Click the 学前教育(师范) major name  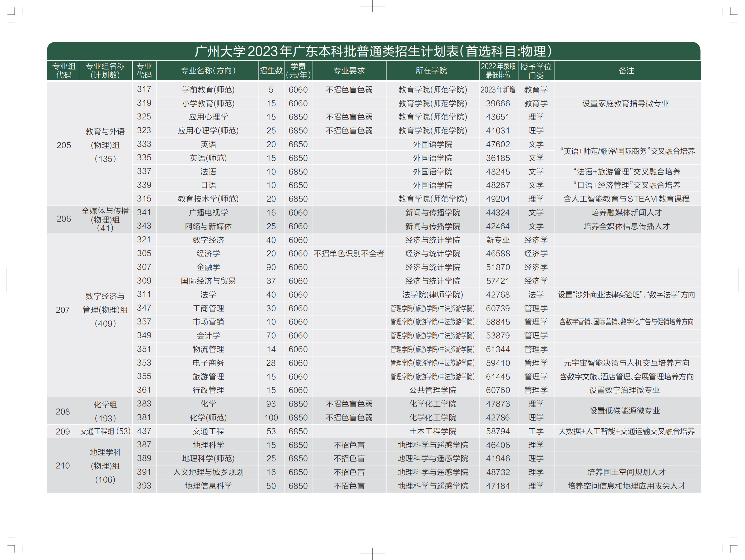tap(208, 90)
